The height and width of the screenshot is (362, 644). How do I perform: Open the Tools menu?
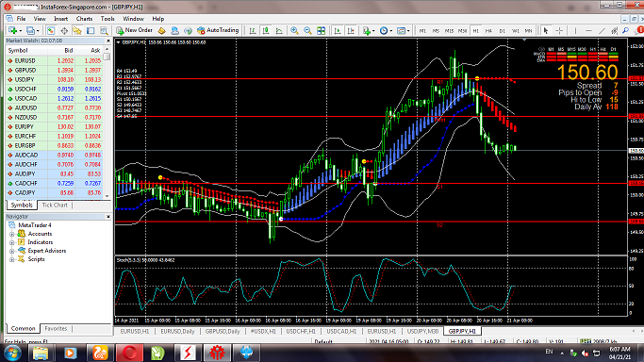click(x=107, y=19)
